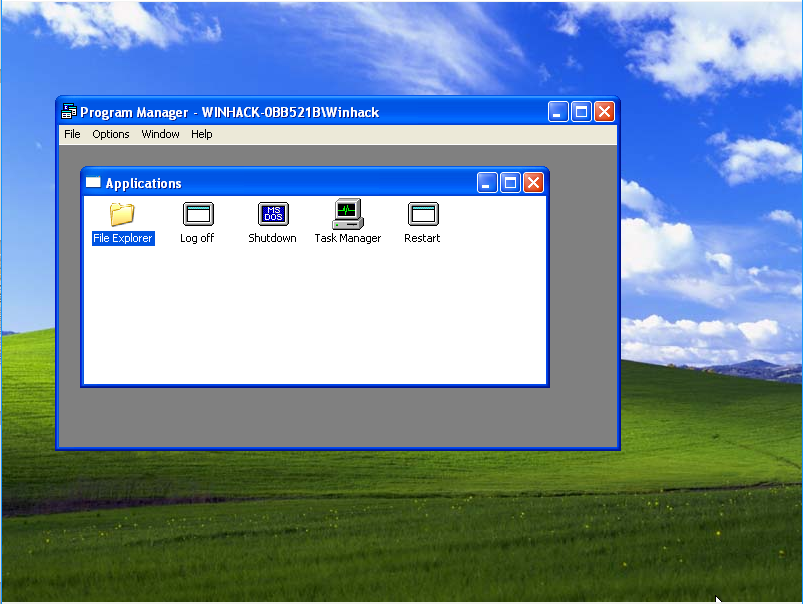Click the Applications window title bar

(315, 183)
